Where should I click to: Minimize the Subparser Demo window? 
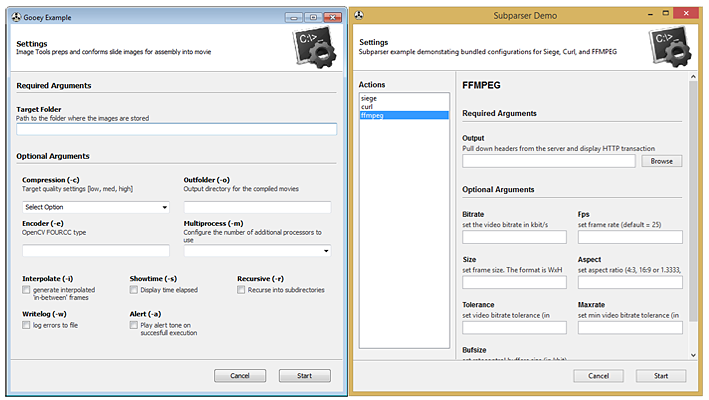[x=650, y=14]
